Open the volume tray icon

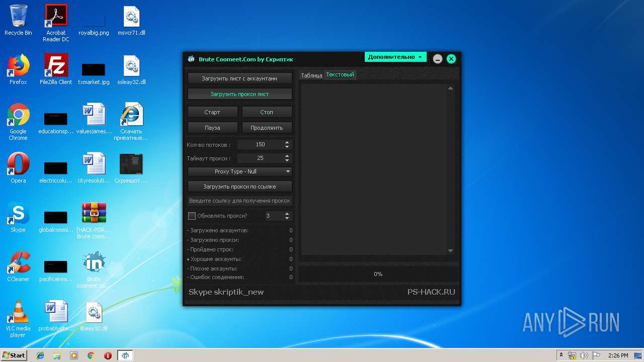coord(584,355)
